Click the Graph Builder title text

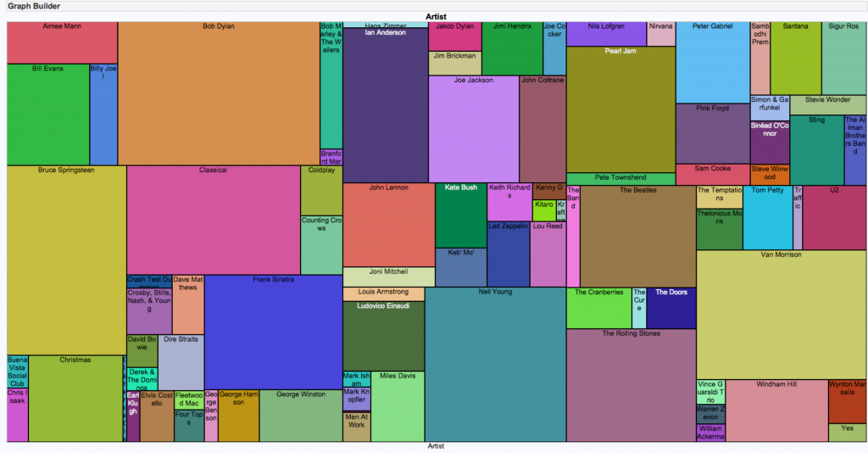(34, 6)
